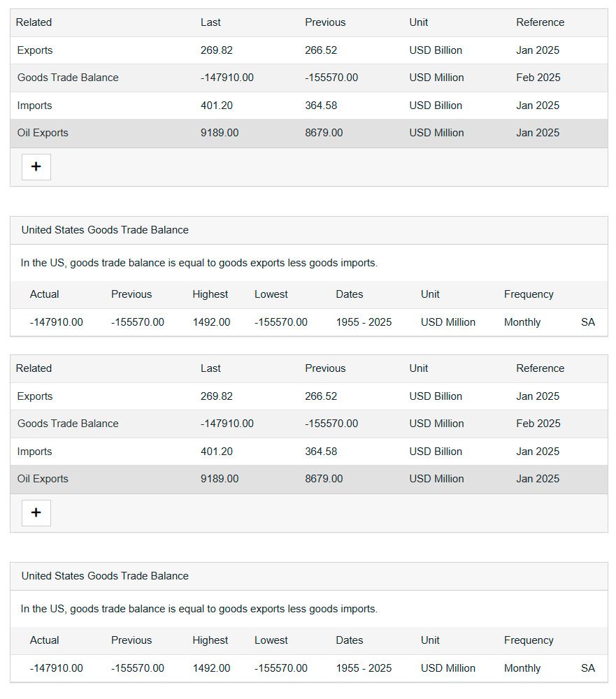Screen dimensions: 616x699
Task: Open the Imports link in the lower table
Action: tap(34, 452)
